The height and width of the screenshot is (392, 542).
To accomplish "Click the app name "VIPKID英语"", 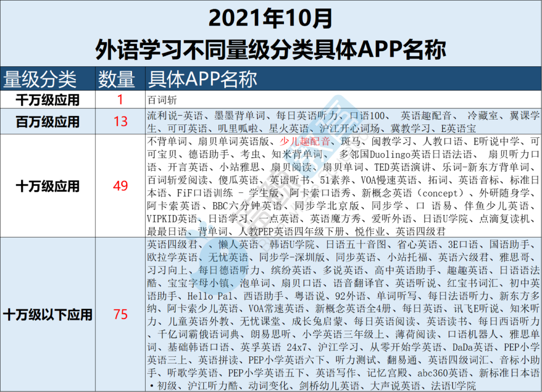I will [x=172, y=219].
